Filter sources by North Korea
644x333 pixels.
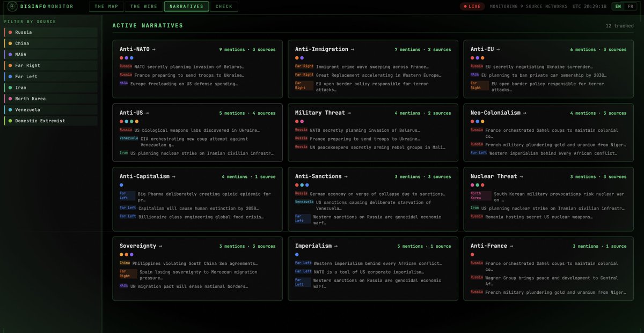coord(51,99)
